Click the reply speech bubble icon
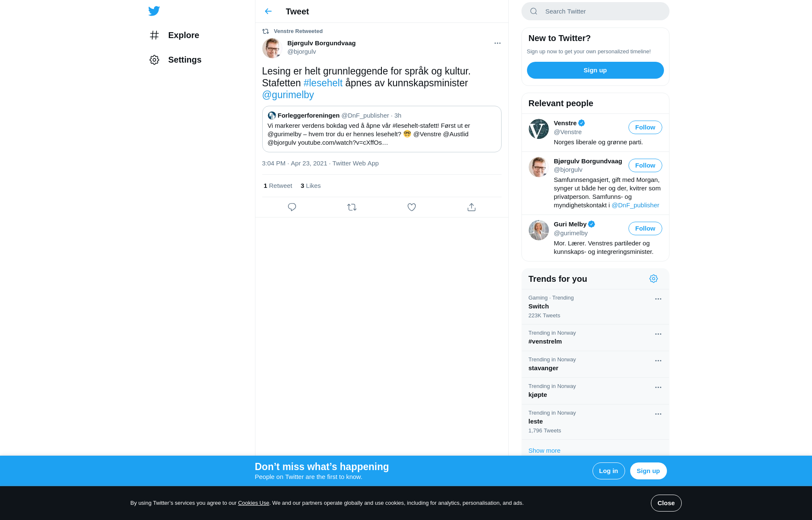 (x=292, y=207)
